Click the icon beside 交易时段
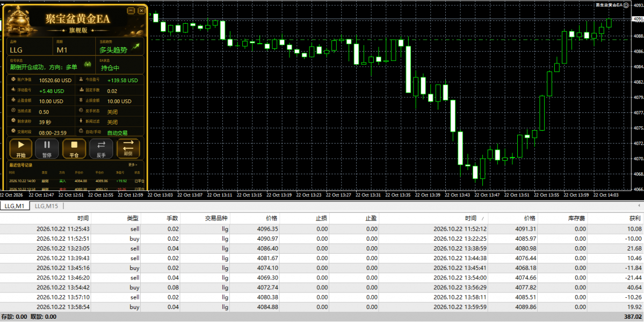644x322 pixels. [x=13, y=132]
